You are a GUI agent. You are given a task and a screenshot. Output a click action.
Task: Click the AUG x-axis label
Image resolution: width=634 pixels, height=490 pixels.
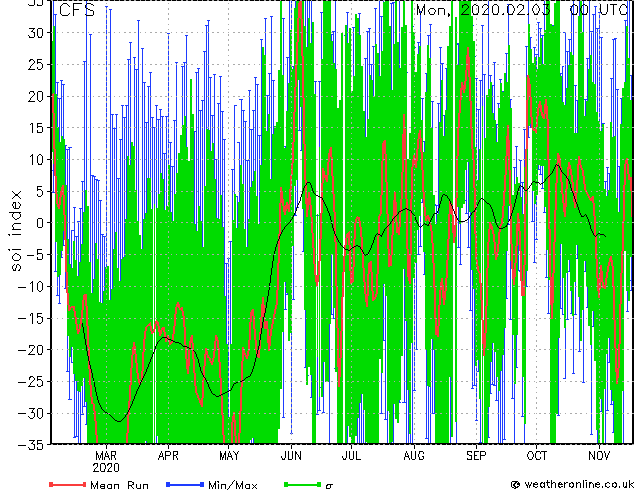pos(414,456)
